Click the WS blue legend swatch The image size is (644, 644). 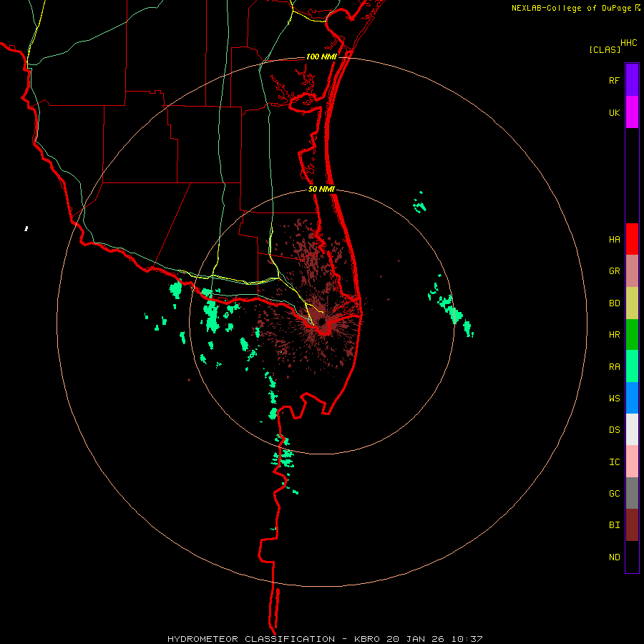[632, 398]
